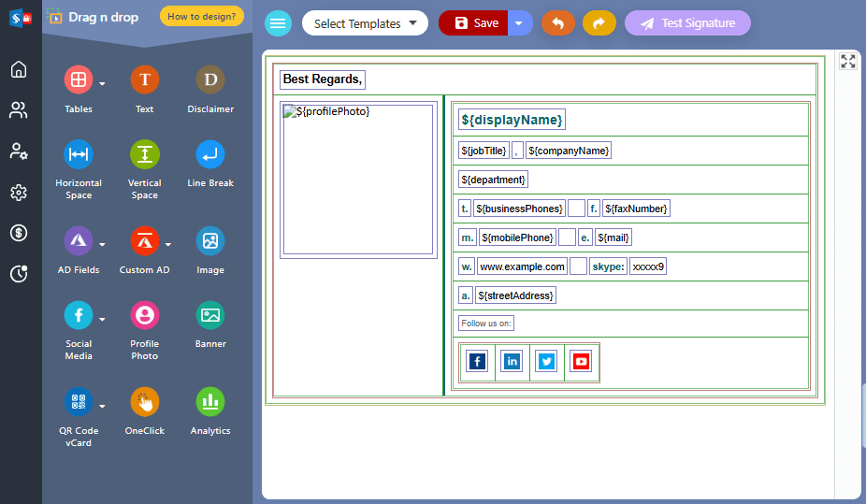Viewport: 866px width, 504px height.
Task: Select the OneClick element icon
Action: (145, 402)
